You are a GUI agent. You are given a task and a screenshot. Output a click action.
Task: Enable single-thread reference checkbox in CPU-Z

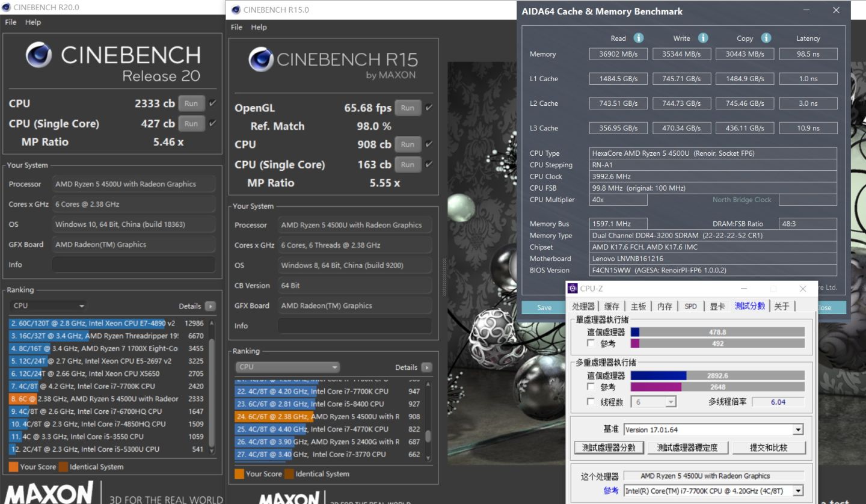coord(591,343)
